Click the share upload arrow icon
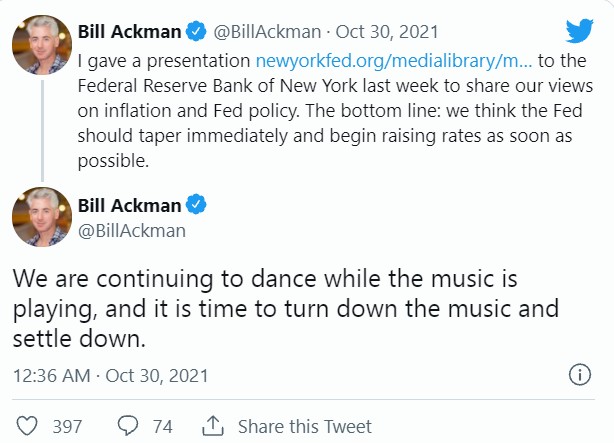The width and height of the screenshot is (614, 443). coord(212,427)
